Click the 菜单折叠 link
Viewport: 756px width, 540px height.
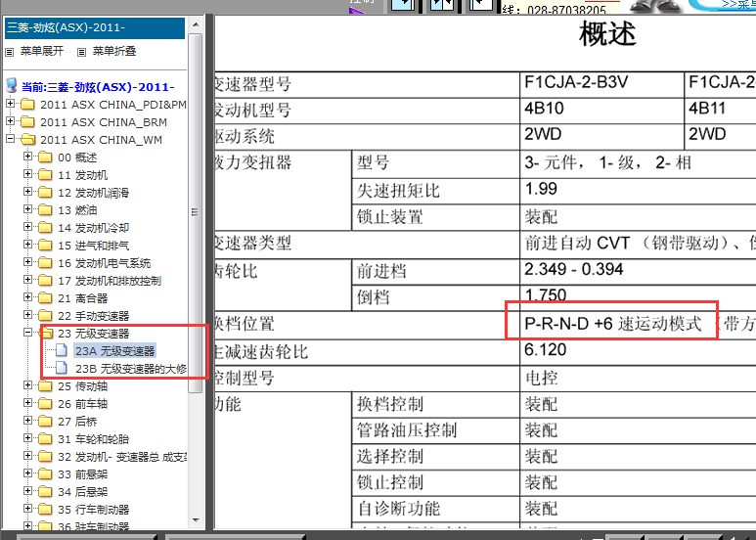click(x=114, y=51)
